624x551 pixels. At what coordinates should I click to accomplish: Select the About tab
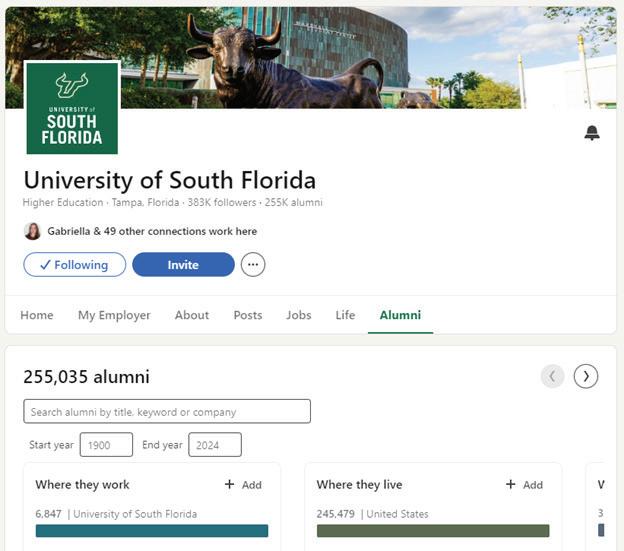(192, 315)
